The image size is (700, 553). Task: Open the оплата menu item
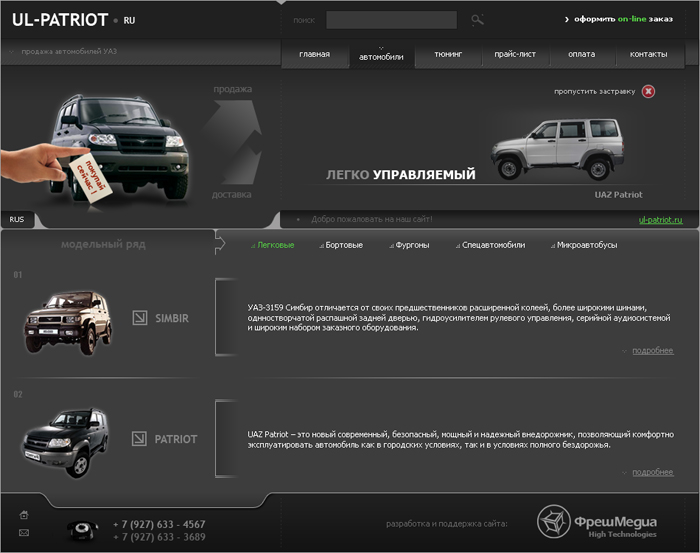582,54
